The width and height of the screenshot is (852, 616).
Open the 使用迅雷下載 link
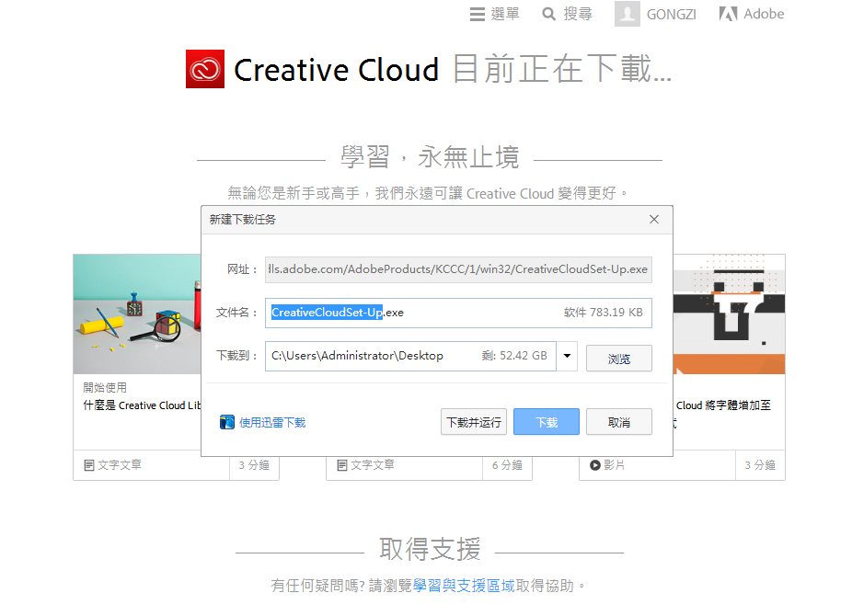[272, 423]
